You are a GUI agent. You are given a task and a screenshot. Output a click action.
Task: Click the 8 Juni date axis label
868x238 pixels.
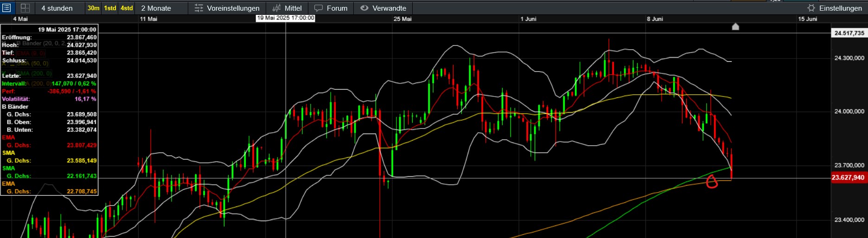[x=655, y=19]
